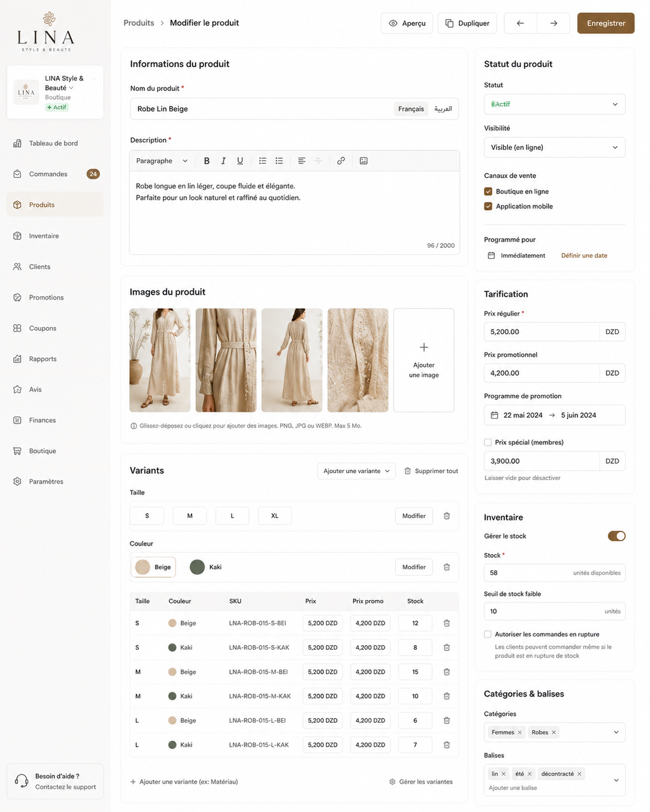Delete variant row LNA-ROB-015-L-KAK
650x812 pixels.
tap(447, 745)
